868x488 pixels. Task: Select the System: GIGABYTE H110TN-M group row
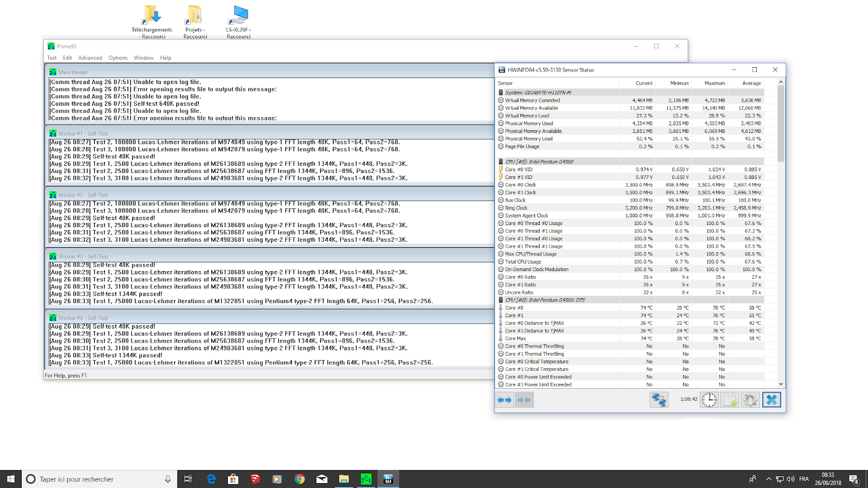point(630,92)
